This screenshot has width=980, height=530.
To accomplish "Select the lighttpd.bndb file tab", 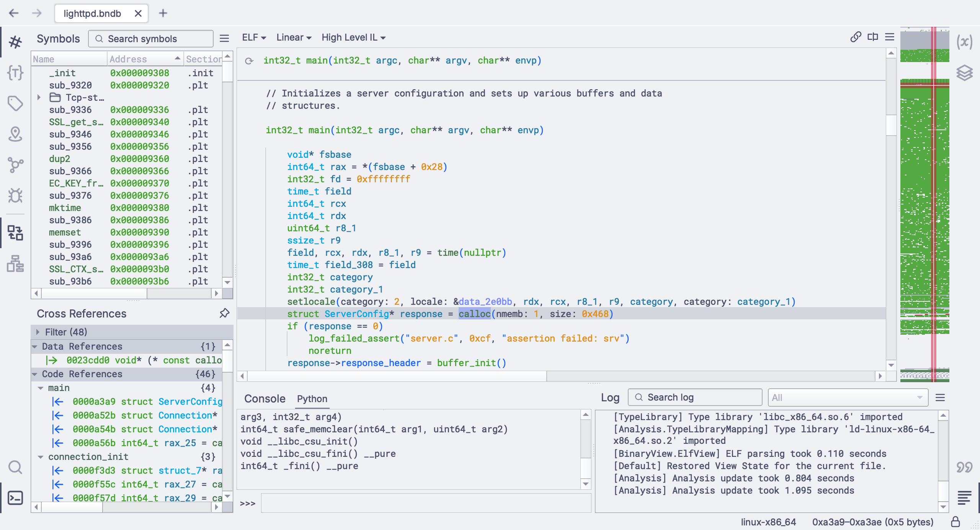I will click(92, 13).
